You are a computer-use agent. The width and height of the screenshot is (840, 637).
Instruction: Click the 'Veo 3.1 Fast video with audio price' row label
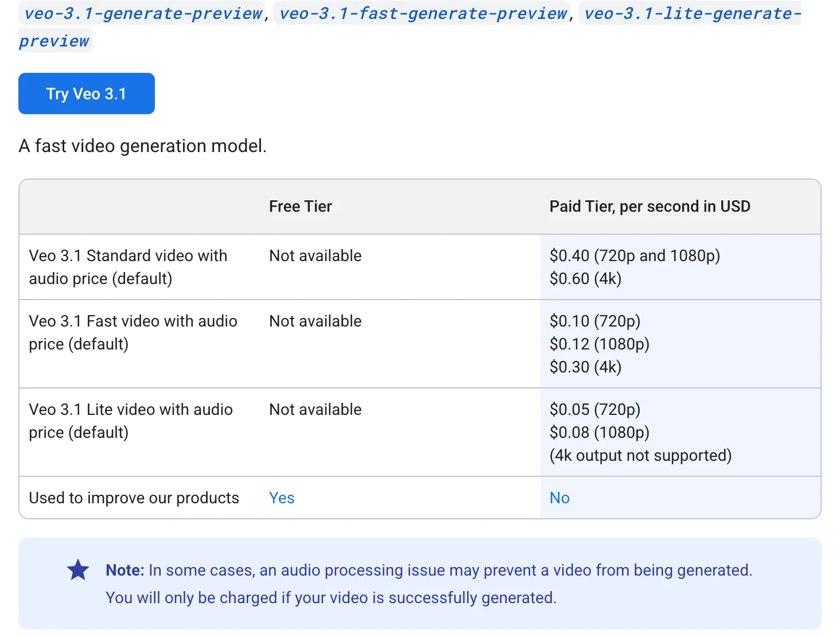pyautogui.click(x=133, y=332)
